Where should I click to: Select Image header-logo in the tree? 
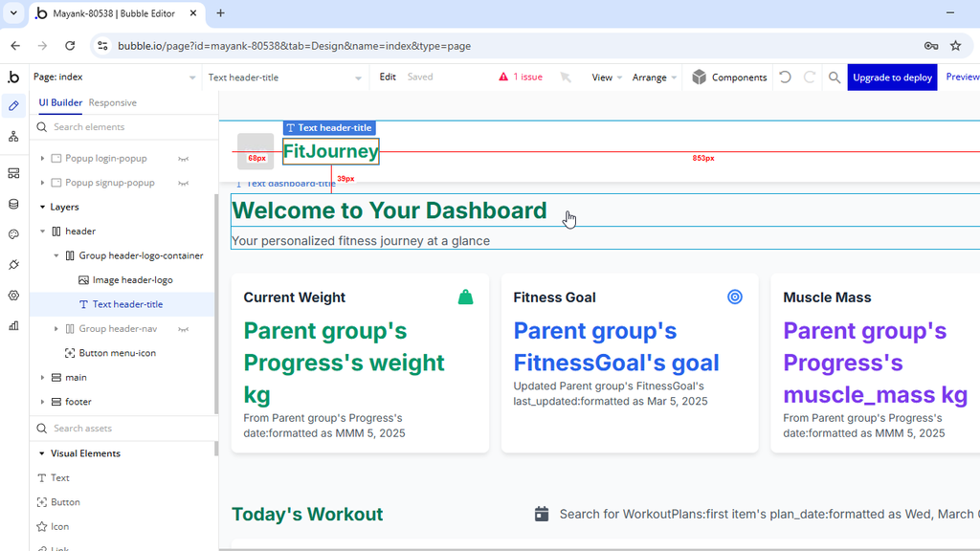(132, 280)
